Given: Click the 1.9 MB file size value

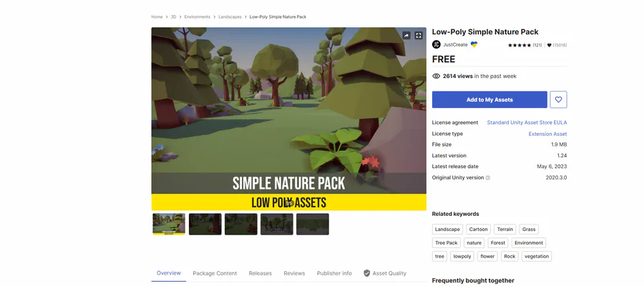Looking at the screenshot, I should click(559, 145).
